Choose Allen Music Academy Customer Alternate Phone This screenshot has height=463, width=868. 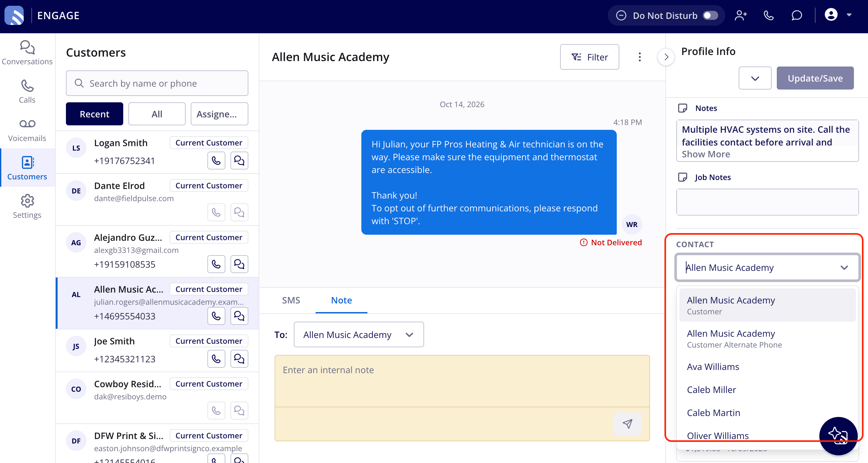coord(767,338)
